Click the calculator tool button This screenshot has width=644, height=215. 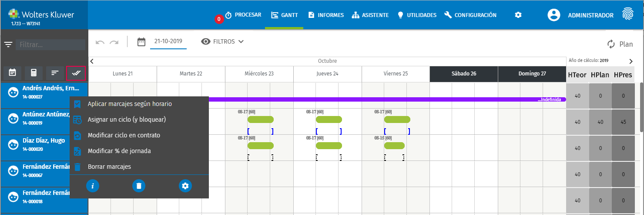(34, 73)
